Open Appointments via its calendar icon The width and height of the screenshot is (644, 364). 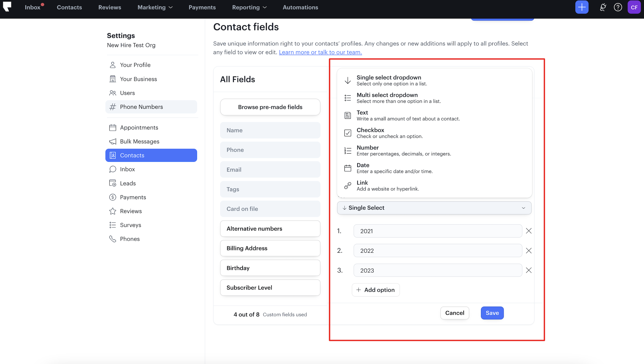coord(113,127)
